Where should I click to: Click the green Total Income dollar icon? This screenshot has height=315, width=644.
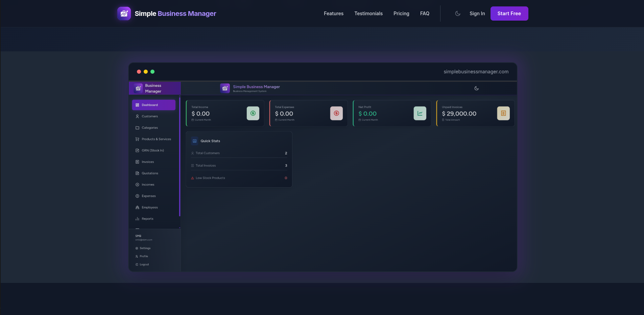coord(253,113)
